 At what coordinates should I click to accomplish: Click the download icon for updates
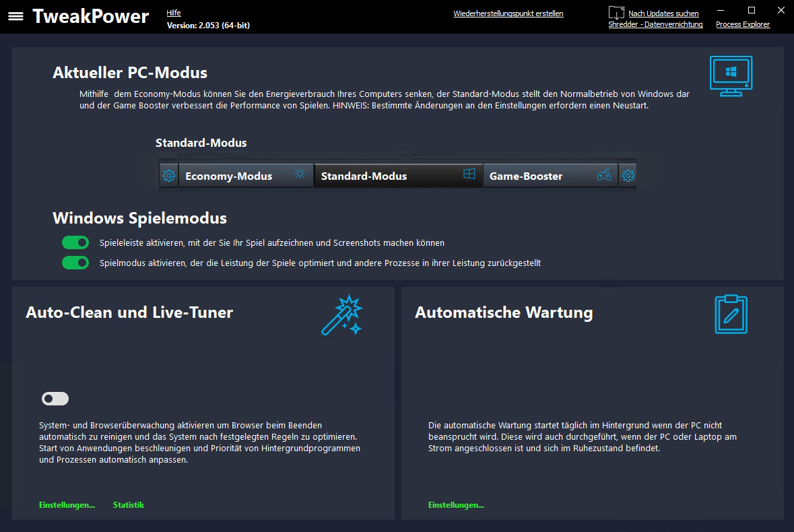point(616,13)
